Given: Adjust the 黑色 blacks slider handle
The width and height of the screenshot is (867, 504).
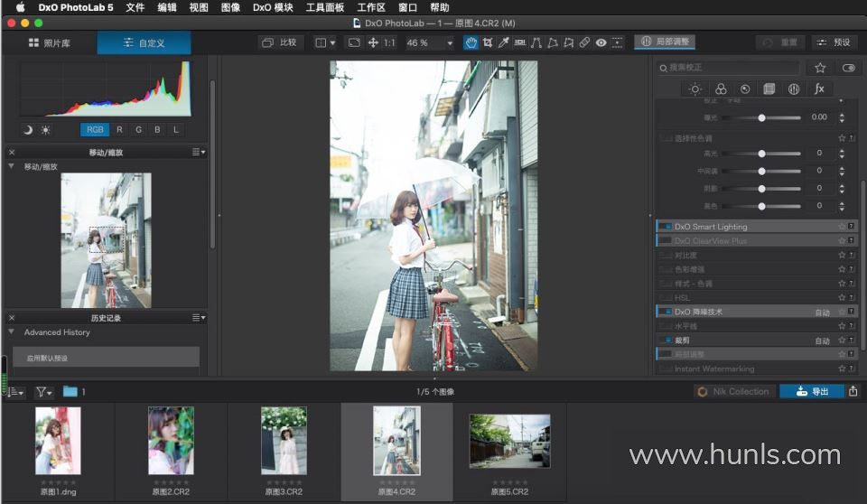Looking at the screenshot, I should point(761,206).
